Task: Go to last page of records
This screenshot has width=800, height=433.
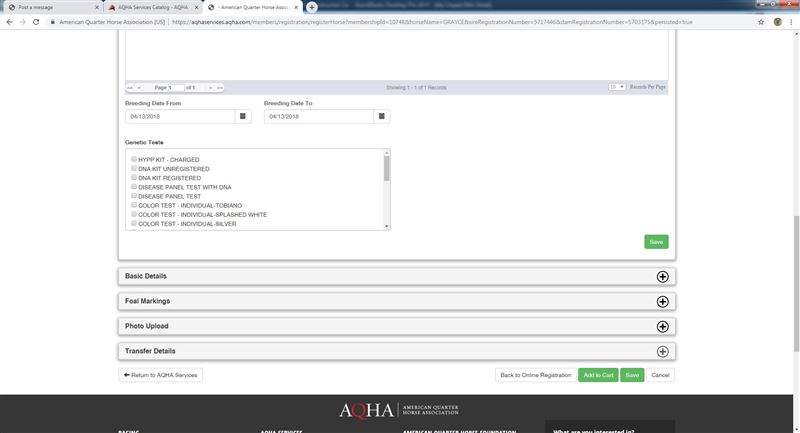Action: click(220, 88)
